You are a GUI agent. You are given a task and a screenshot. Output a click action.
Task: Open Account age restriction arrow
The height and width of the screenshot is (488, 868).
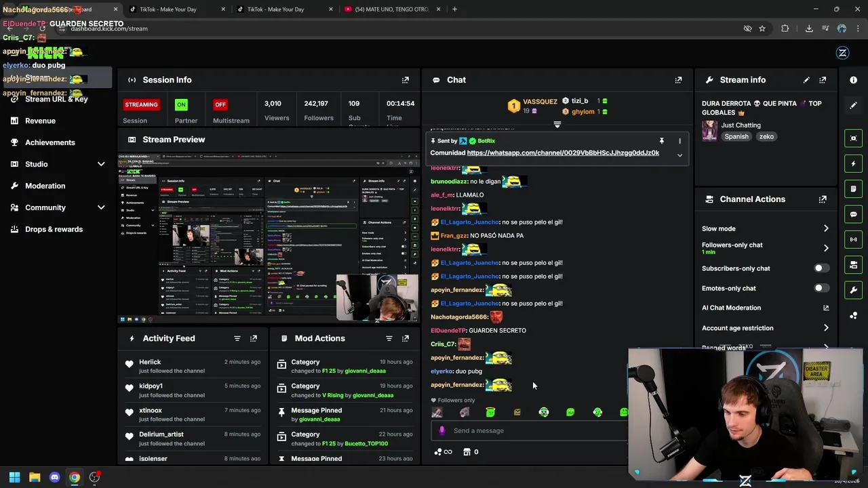(x=826, y=328)
